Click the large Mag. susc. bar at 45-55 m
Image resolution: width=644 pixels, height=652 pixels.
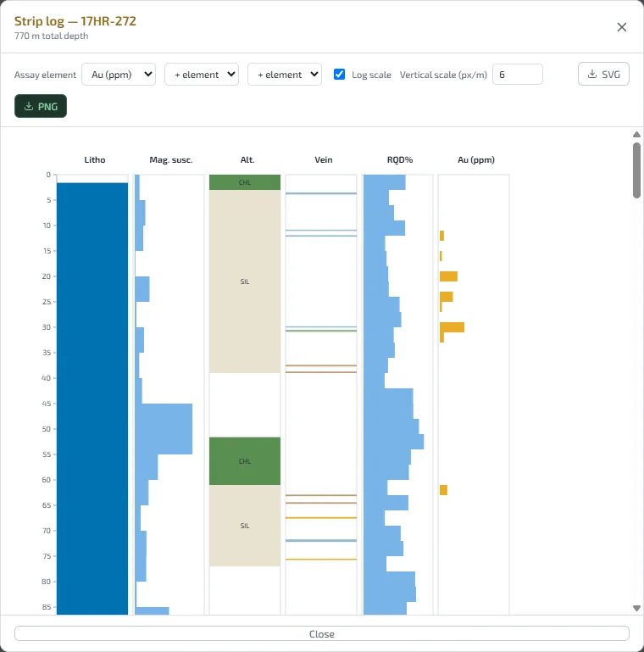click(x=164, y=429)
